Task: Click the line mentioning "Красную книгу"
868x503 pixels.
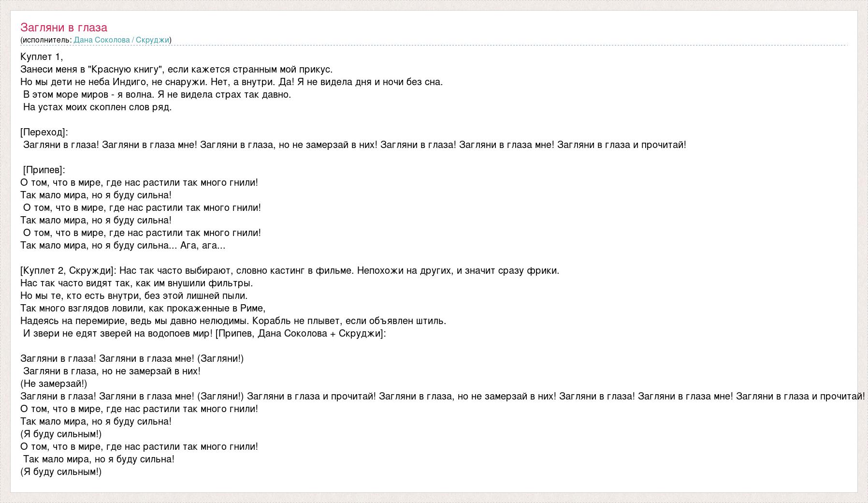Action: (x=176, y=69)
